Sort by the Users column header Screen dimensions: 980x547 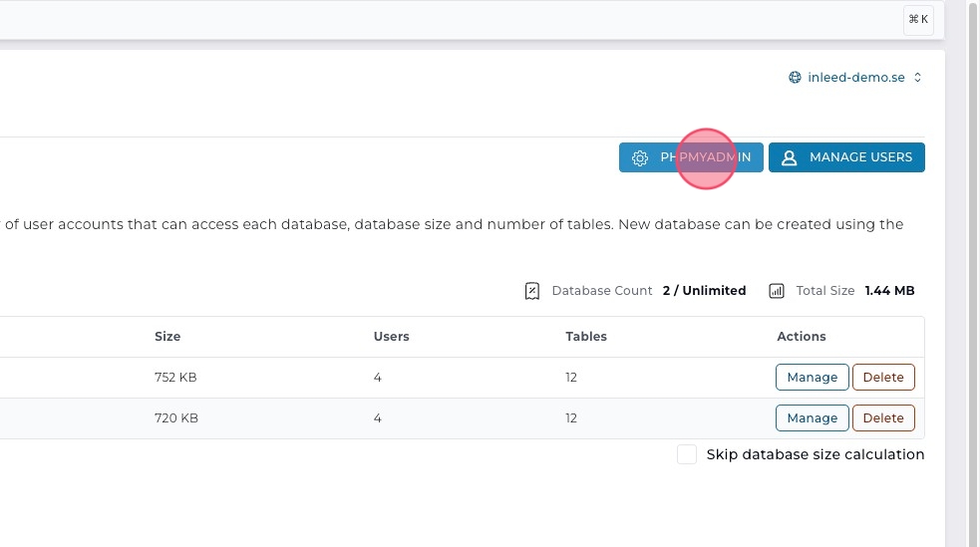pyautogui.click(x=391, y=337)
